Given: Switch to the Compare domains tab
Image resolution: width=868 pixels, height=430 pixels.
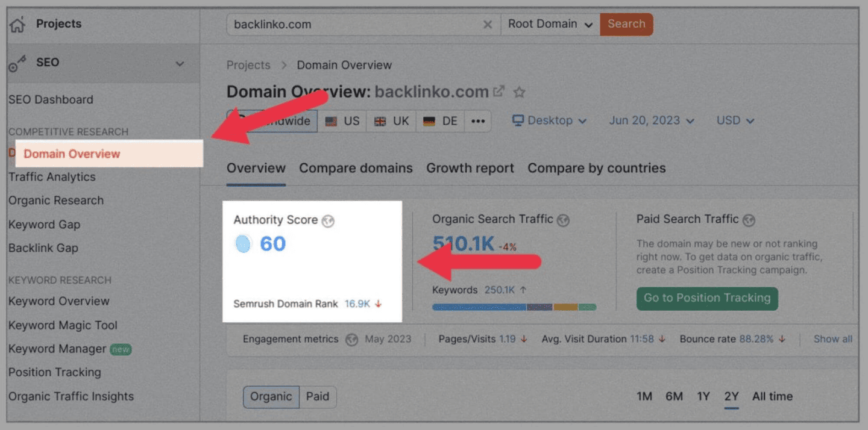Looking at the screenshot, I should (x=356, y=168).
